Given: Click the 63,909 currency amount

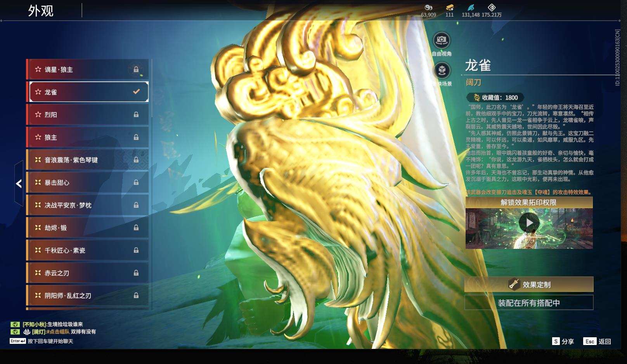Looking at the screenshot, I should click(x=428, y=15).
